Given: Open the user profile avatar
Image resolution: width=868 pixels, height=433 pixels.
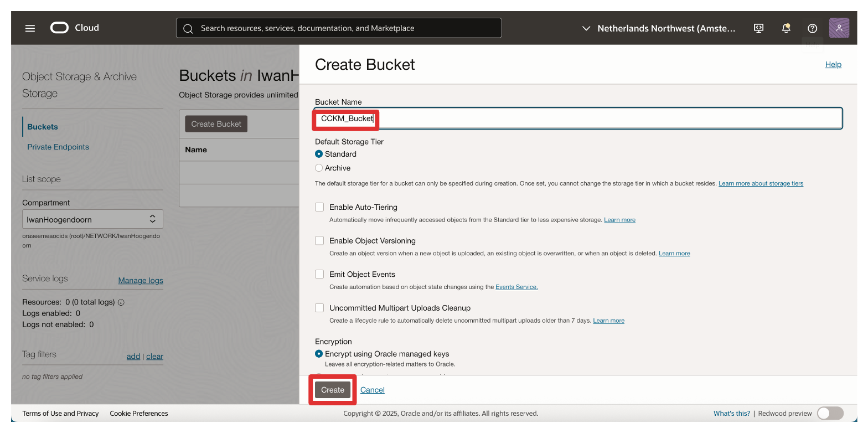Looking at the screenshot, I should (x=839, y=28).
